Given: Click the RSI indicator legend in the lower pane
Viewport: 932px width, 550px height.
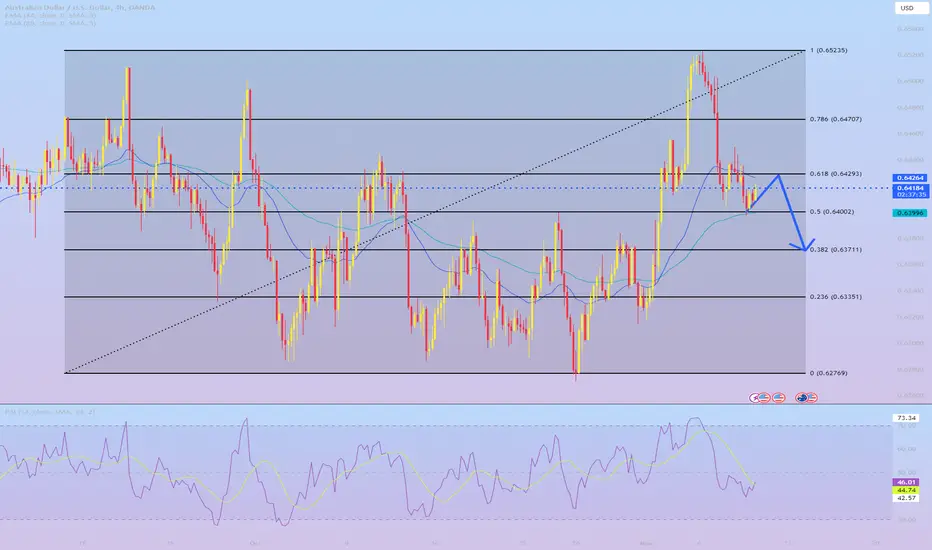Looking at the screenshot, I should 50,411.
